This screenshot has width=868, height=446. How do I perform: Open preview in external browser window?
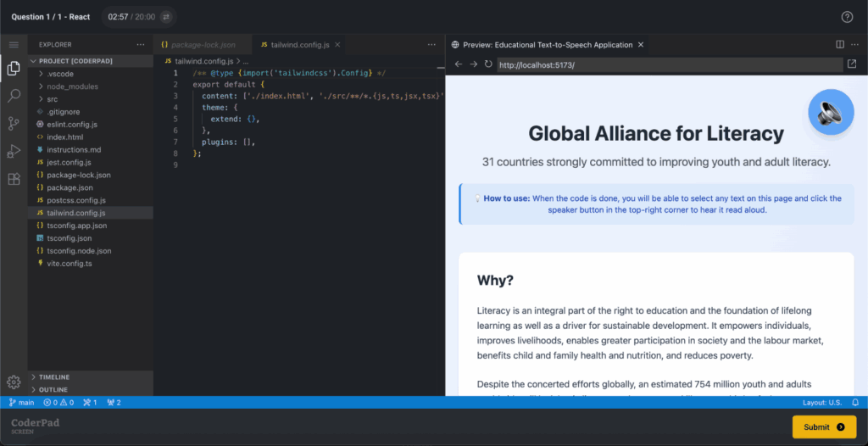point(851,64)
